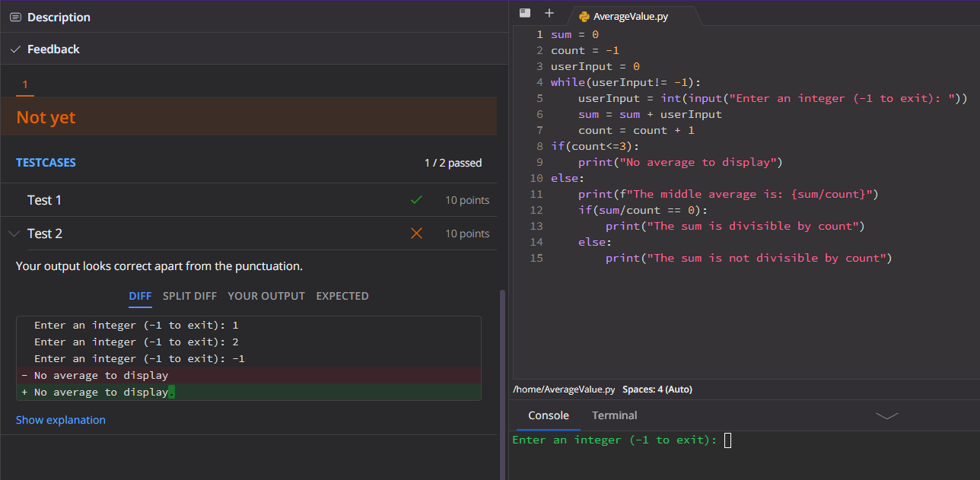
Task: Switch to YOUR OUTPUT tab
Action: coord(266,296)
